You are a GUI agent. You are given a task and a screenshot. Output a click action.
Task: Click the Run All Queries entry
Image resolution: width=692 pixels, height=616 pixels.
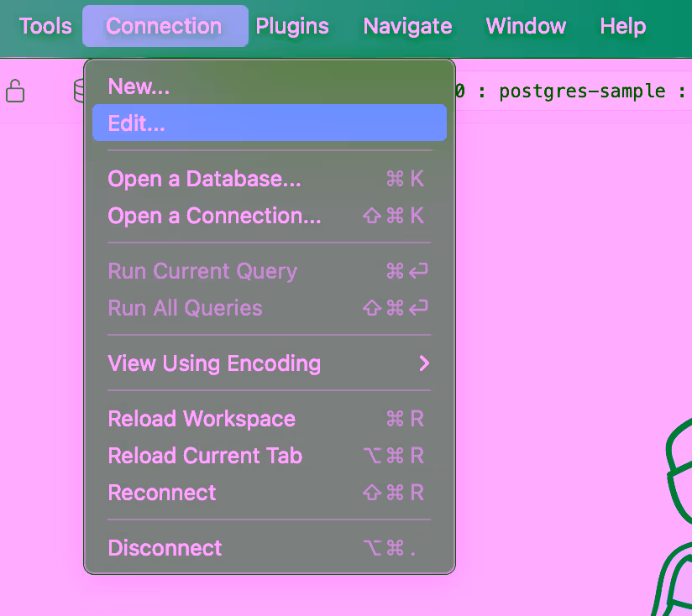click(x=185, y=308)
